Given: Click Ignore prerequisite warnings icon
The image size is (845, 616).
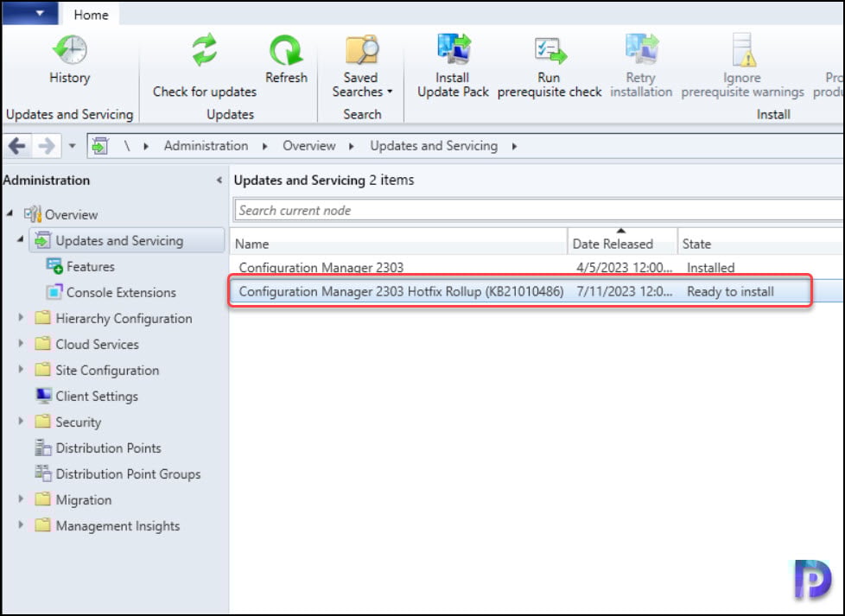Looking at the screenshot, I should [x=743, y=49].
